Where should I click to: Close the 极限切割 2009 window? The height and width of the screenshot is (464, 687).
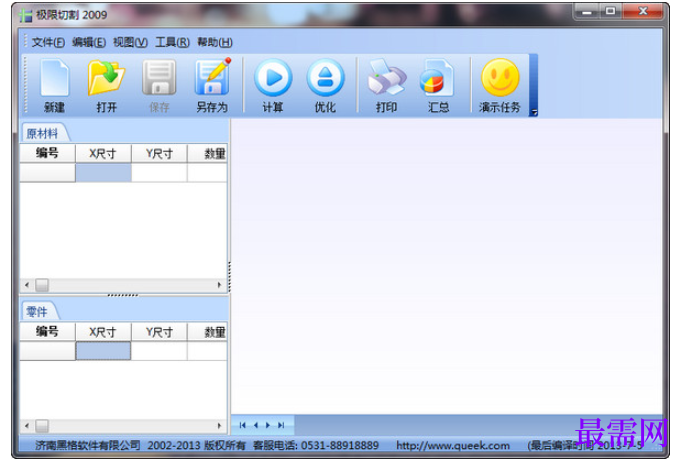point(643,12)
